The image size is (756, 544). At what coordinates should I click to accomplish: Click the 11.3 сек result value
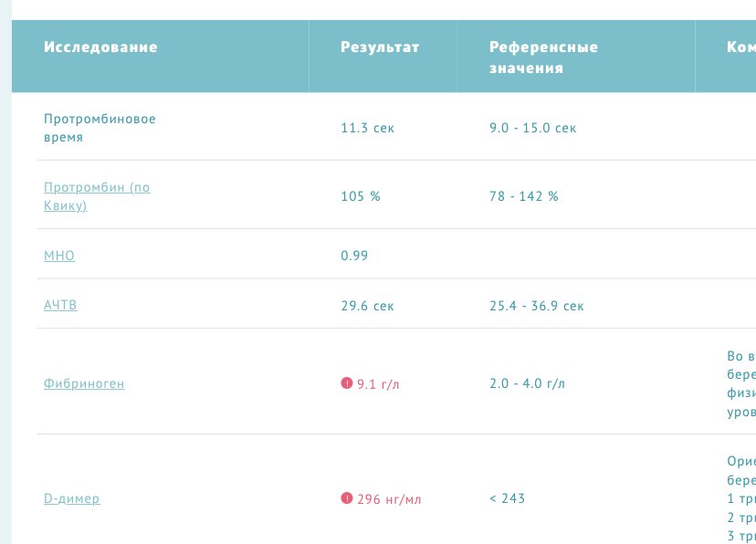point(367,128)
